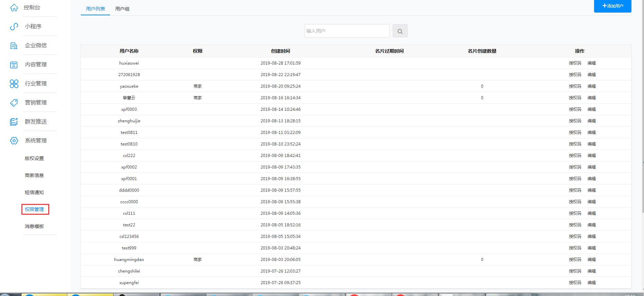Viewport: 644px width, 296px height.
Task: Click the 群发推送 edit icon
Action: point(14,122)
